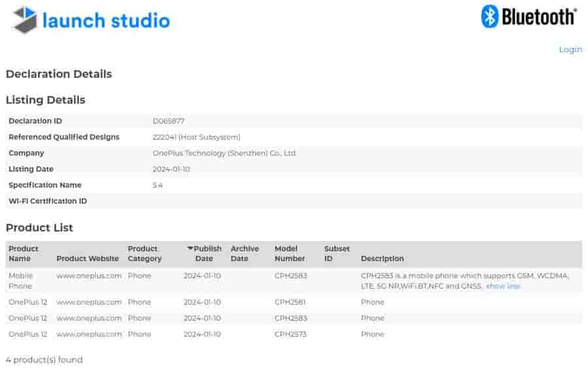
Task: Open the Login link
Action: click(x=570, y=50)
